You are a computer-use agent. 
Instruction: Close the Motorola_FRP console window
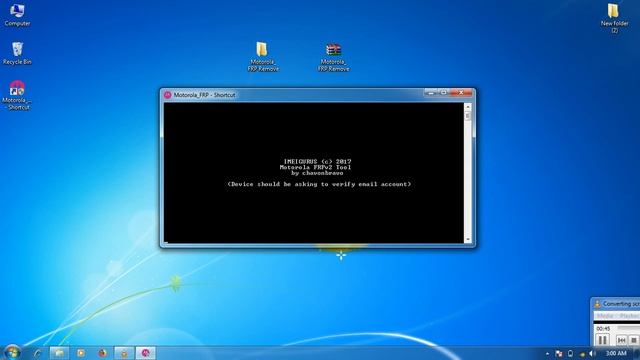click(x=461, y=93)
